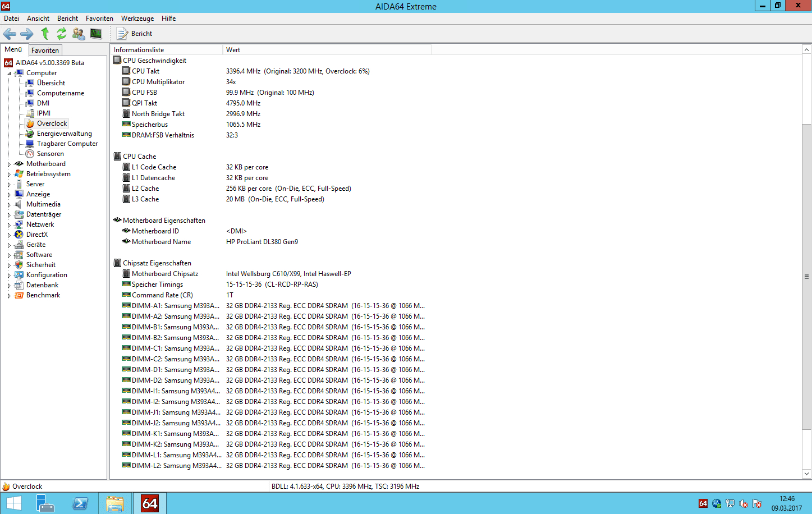This screenshot has height=514, width=812.
Task: Click the Bericht report button in toolbar
Action: (135, 34)
